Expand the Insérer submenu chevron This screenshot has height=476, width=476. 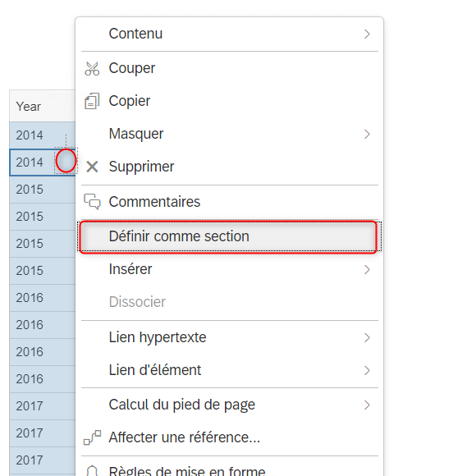click(x=367, y=269)
